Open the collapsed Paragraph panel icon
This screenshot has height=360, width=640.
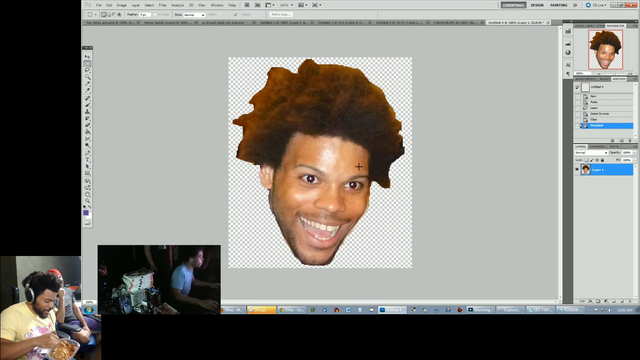click(x=568, y=74)
